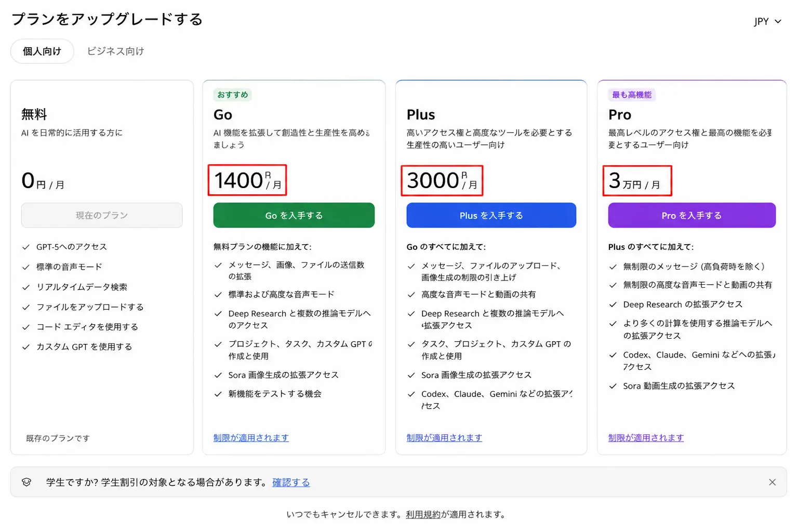Click the 無料 plan heading

(34, 114)
